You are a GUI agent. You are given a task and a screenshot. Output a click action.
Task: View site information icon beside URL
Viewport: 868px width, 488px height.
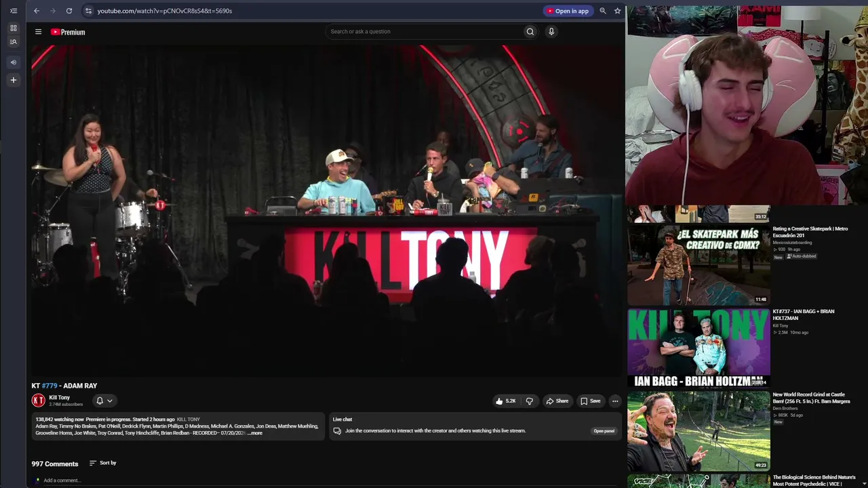click(88, 11)
